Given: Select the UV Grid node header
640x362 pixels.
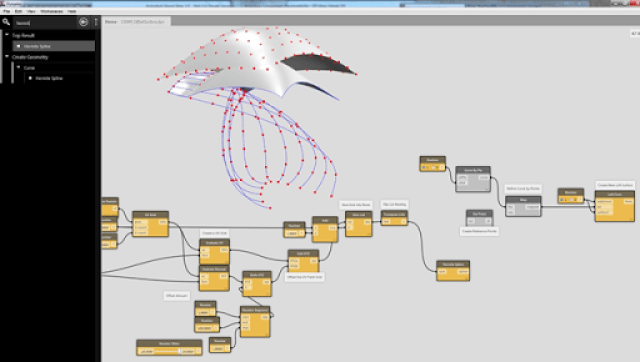Looking at the screenshot, I should coord(150,215).
